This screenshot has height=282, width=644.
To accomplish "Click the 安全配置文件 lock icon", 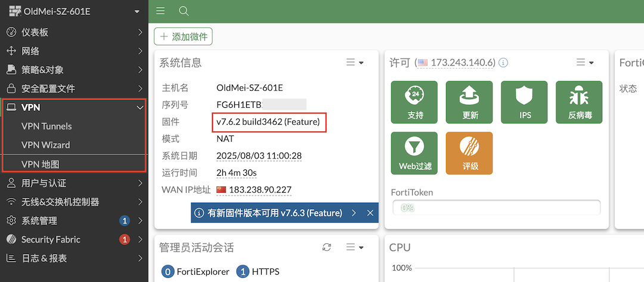I will pyautogui.click(x=11, y=89).
